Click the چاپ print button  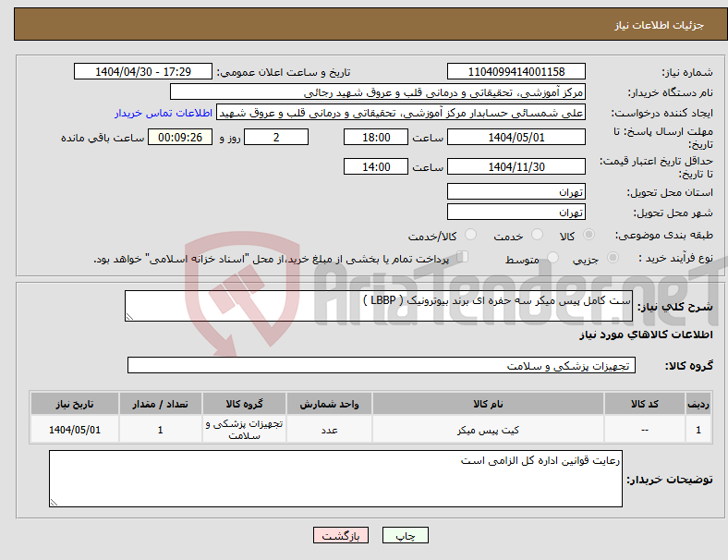406,535
